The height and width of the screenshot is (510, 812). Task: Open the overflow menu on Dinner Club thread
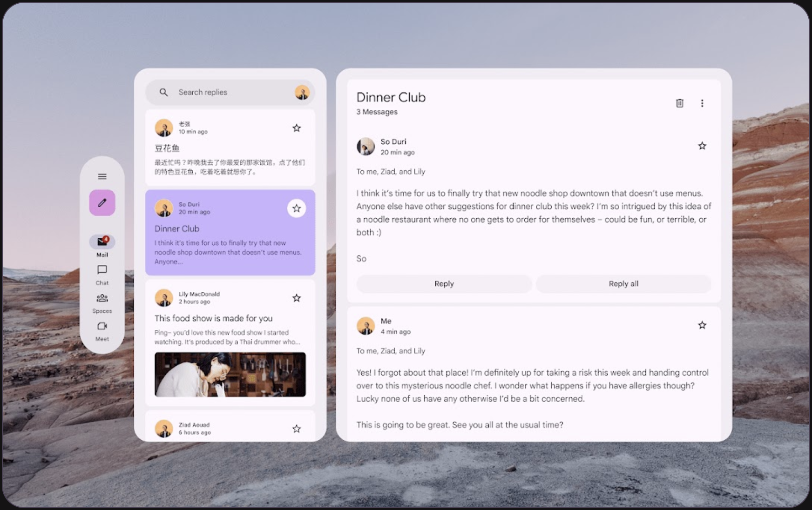(702, 103)
